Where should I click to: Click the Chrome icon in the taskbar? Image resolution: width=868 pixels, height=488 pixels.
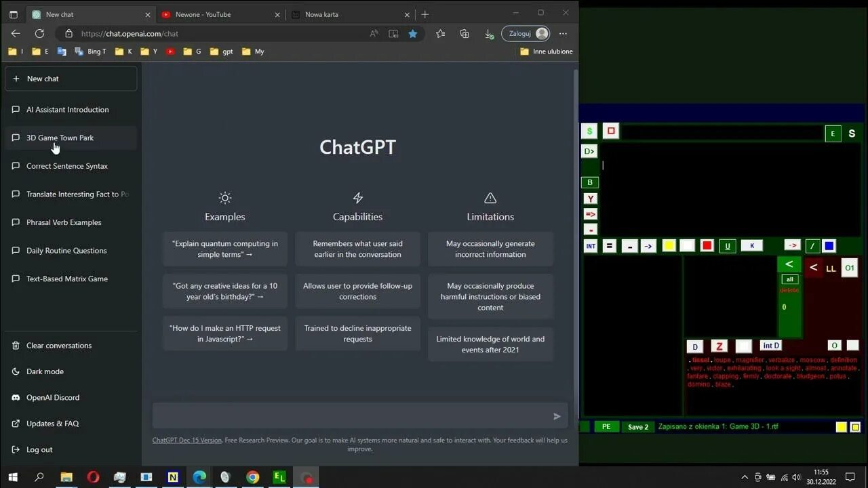(252, 477)
